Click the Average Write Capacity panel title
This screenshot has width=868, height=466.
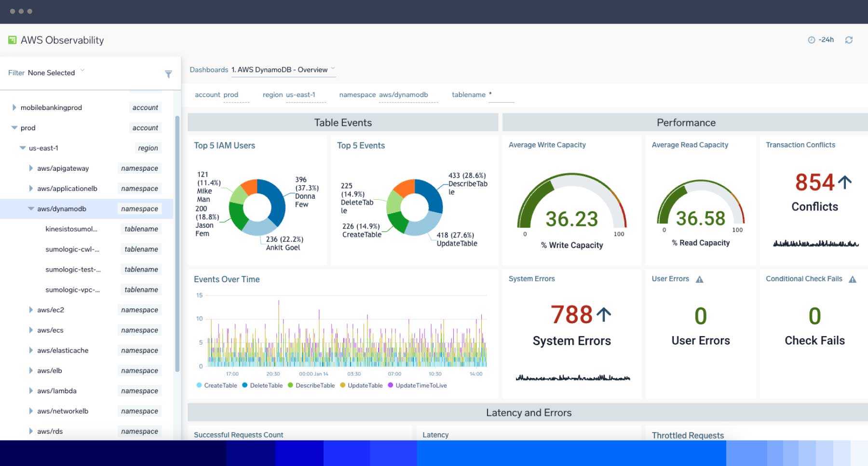click(547, 145)
